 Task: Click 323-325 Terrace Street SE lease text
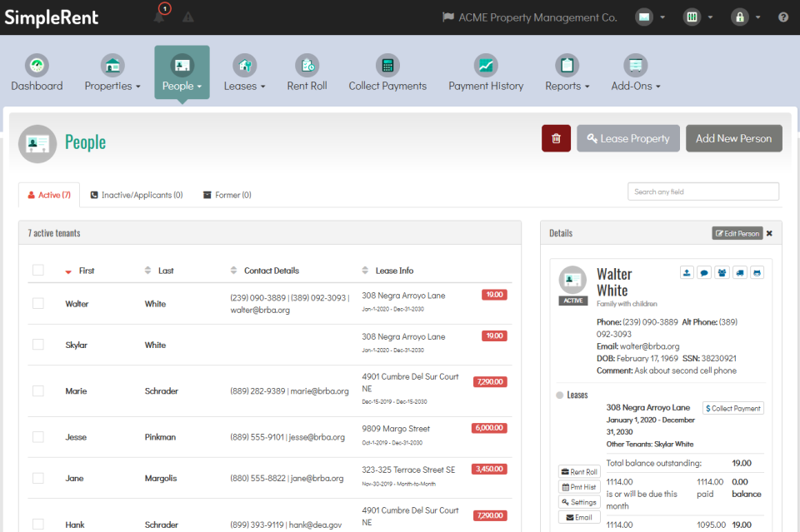tap(408, 470)
